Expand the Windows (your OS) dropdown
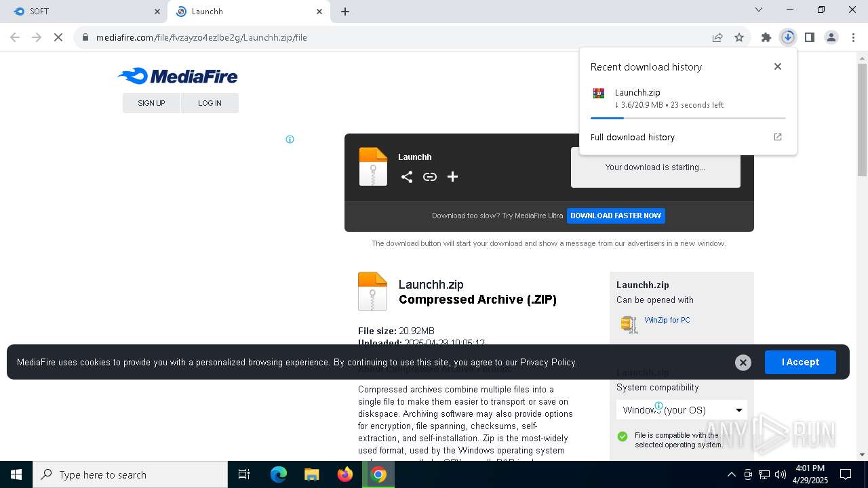Image resolution: width=868 pixels, height=488 pixels. [682, 410]
